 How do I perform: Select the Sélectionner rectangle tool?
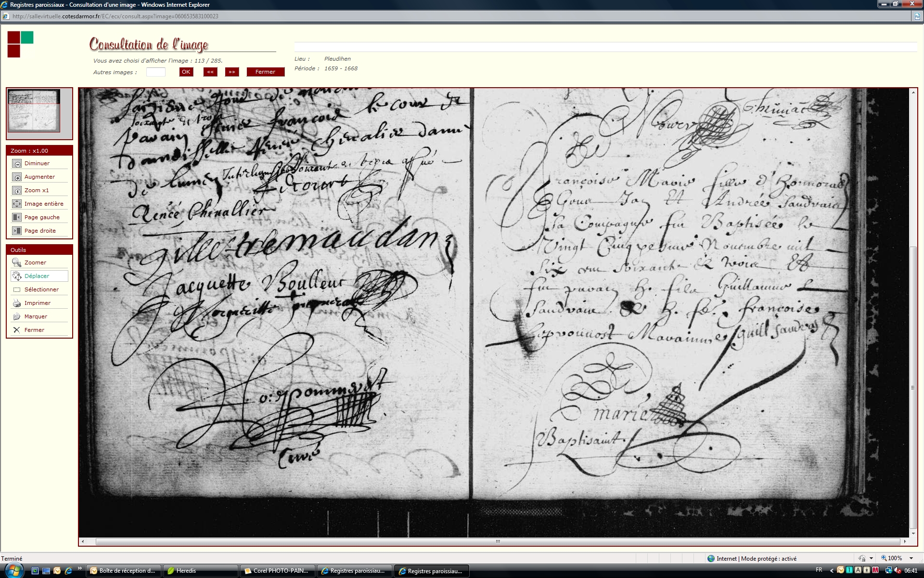point(17,289)
